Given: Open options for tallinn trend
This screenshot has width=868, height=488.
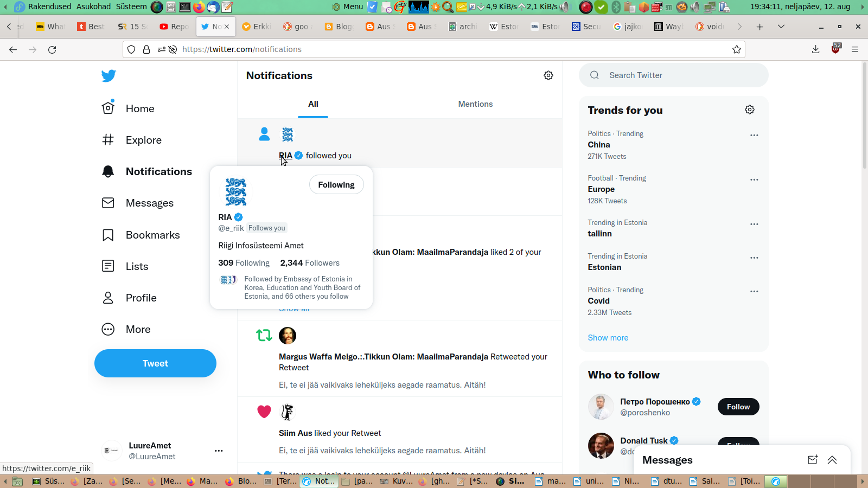Looking at the screenshot, I should tap(754, 224).
